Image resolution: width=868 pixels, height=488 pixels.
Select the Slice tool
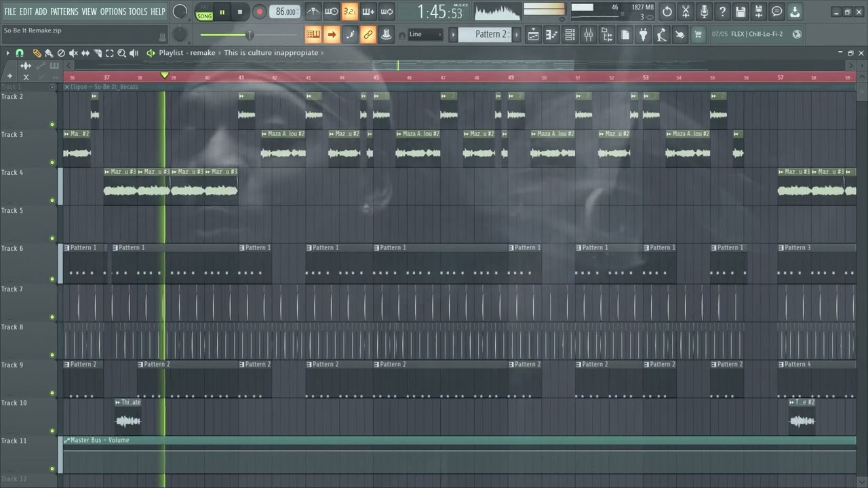point(98,53)
